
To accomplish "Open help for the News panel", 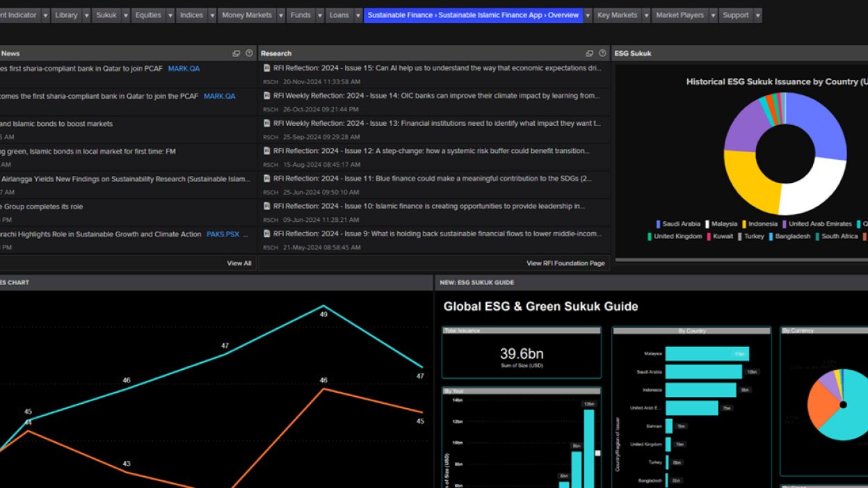I will (249, 54).
